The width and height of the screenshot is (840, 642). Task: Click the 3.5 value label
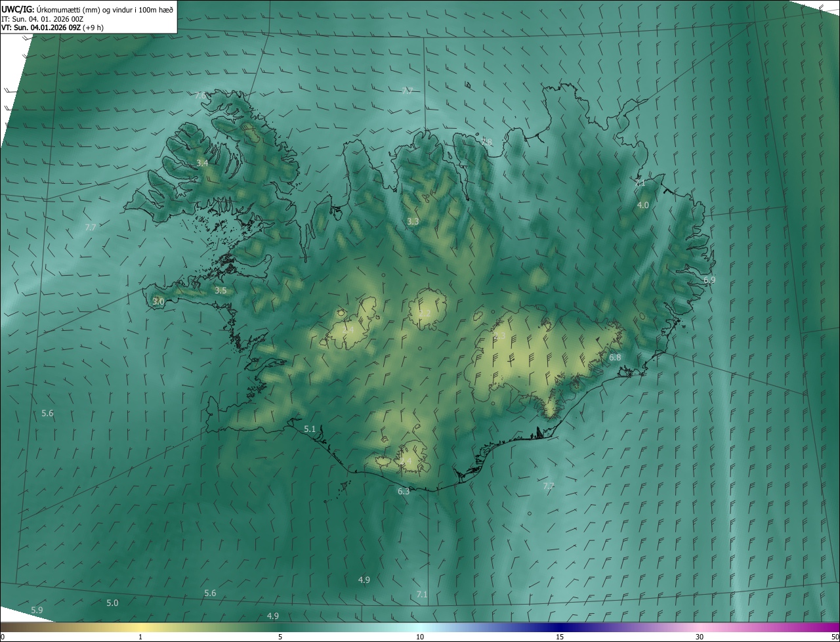point(220,290)
